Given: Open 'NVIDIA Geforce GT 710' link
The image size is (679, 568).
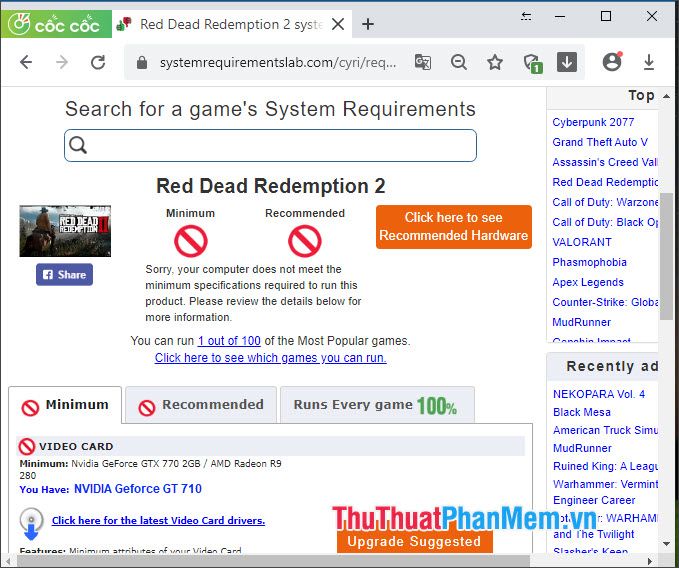Looking at the screenshot, I should pyautogui.click(x=138, y=489).
